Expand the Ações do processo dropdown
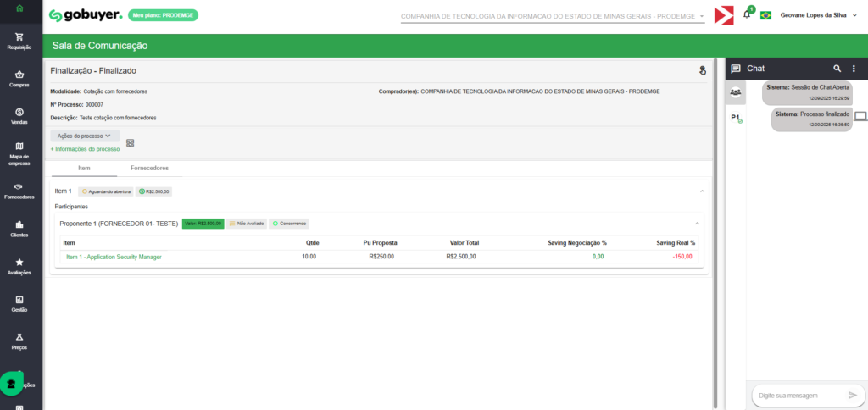This screenshot has height=410, width=868. pyautogui.click(x=85, y=136)
